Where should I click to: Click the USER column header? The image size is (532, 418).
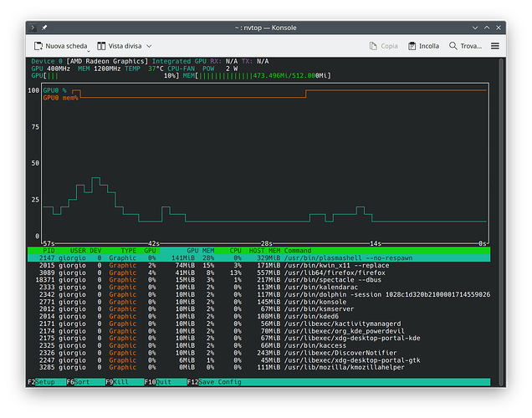coord(78,251)
